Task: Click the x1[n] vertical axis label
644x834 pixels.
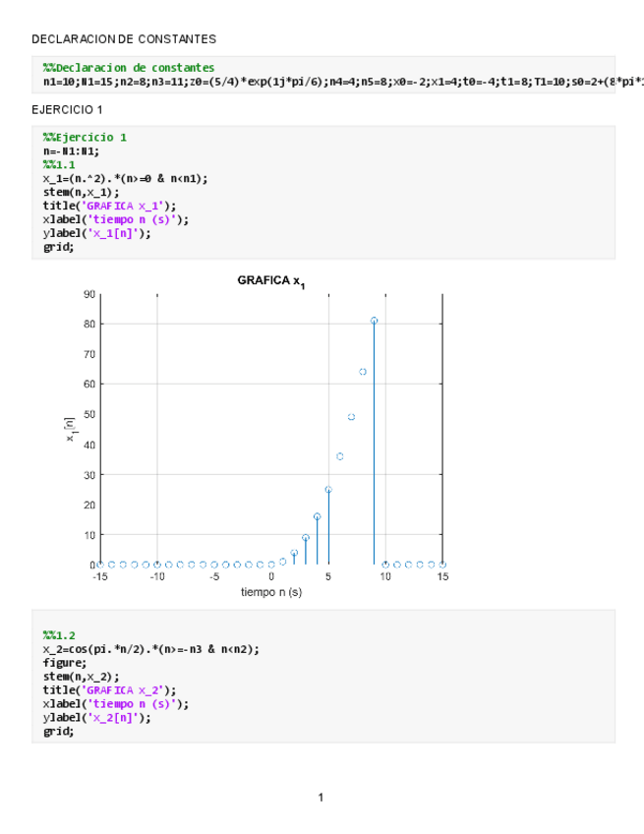Action: [70, 429]
